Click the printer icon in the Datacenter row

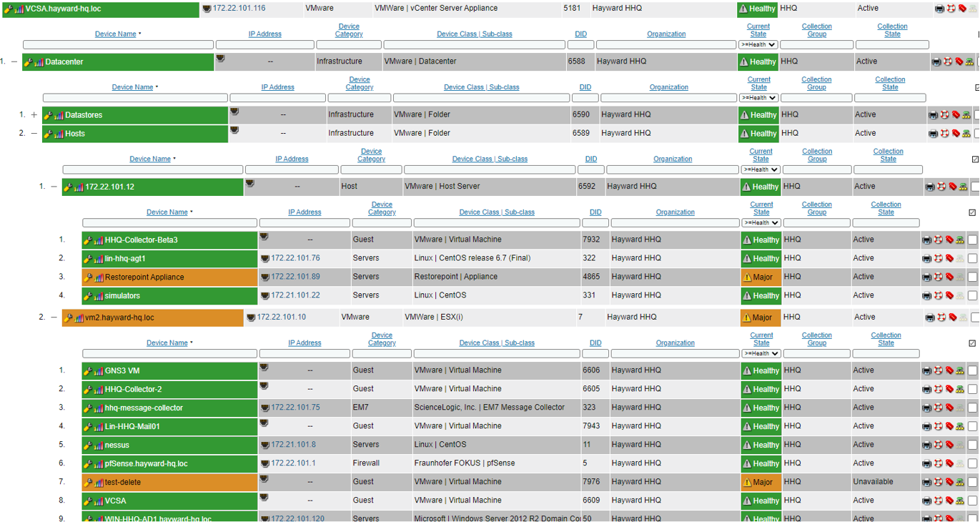tap(936, 62)
